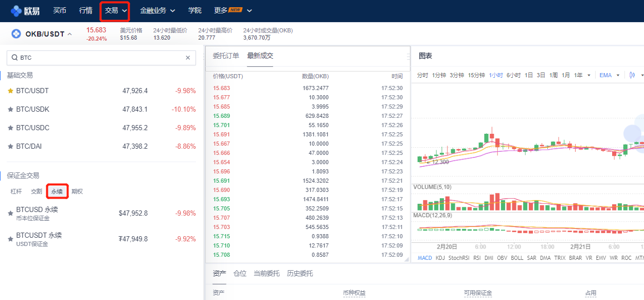Switch to the 资产 tab

219,273
